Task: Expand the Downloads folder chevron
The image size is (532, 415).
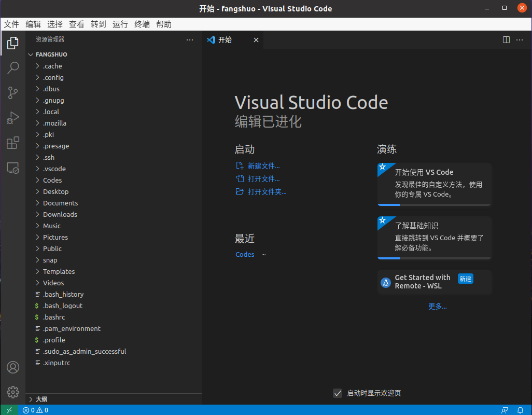Action: tap(38, 214)
